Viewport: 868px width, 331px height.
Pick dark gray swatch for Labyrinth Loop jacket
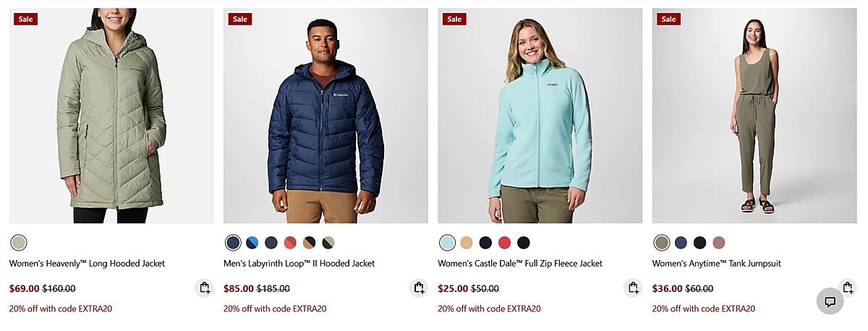(x=271, y=243)
